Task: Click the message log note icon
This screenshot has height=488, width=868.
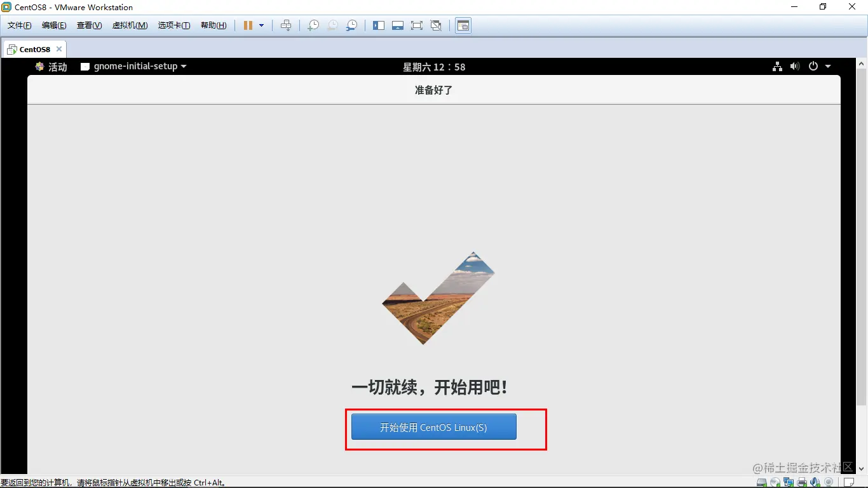Action: click(849, 482)
